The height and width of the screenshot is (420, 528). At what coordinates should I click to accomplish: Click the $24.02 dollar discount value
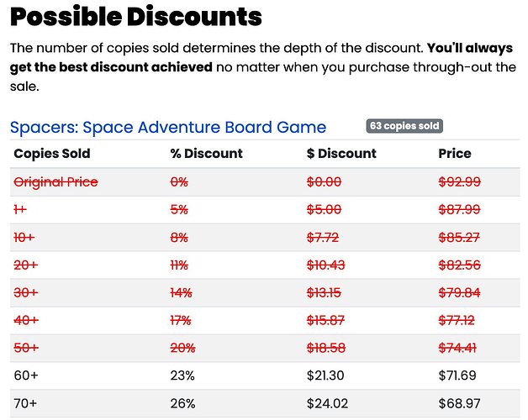(327, 403)
